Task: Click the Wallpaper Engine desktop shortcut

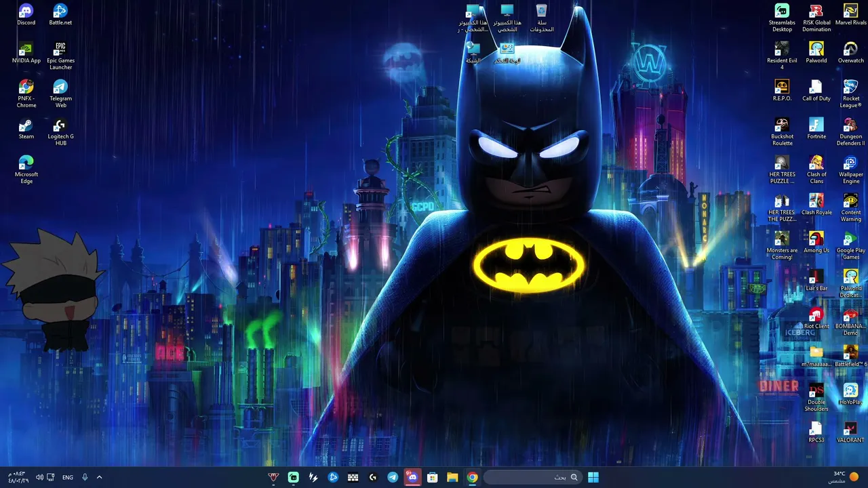Action: tap(850, 169)
